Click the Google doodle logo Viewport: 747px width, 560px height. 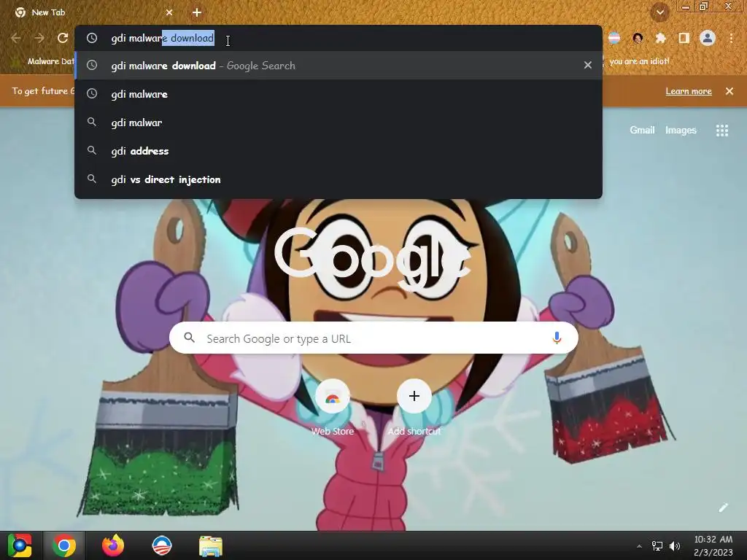[x=373, y=260]
